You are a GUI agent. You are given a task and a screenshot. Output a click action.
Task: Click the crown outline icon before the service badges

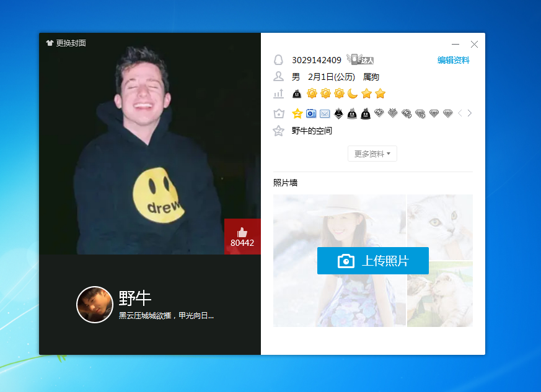[x=278, y=113]
